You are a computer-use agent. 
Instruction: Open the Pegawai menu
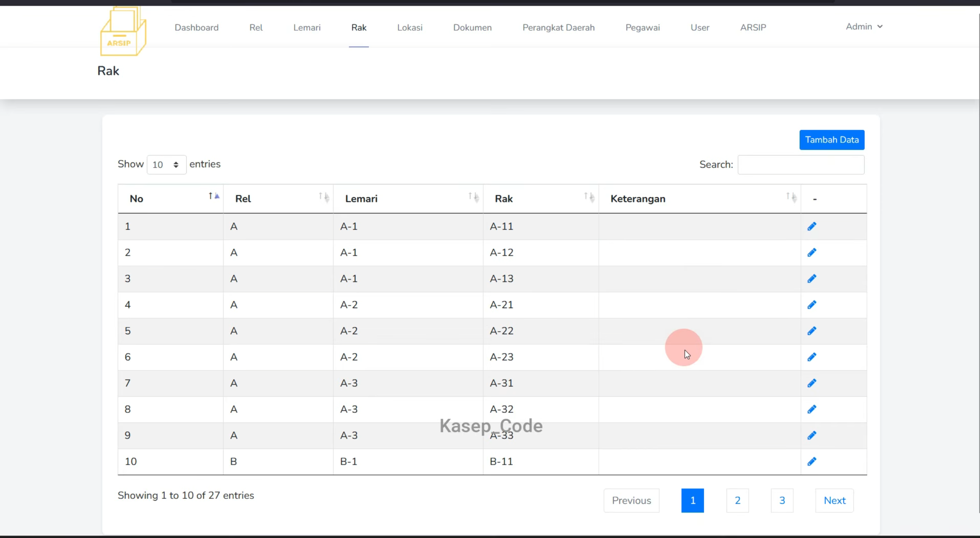[x=643, y=28]
